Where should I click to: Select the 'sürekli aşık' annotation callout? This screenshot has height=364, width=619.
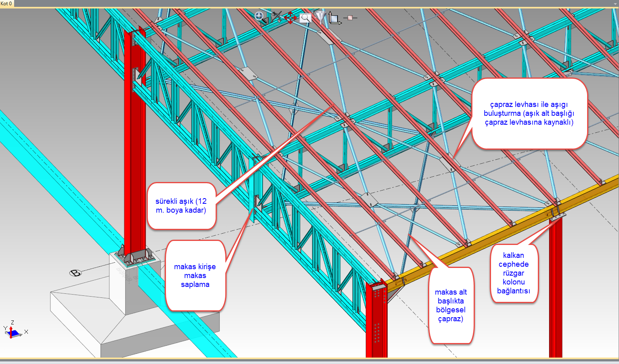pyautogui.click(x=181, y=206)
